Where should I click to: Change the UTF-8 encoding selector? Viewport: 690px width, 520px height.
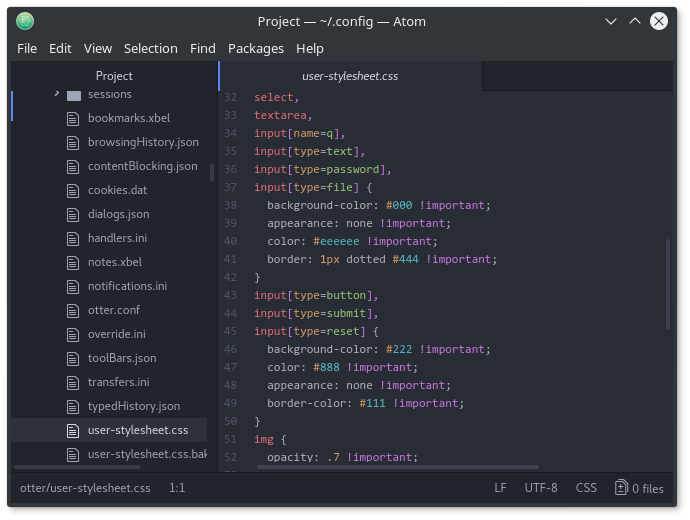click(541, 488)
